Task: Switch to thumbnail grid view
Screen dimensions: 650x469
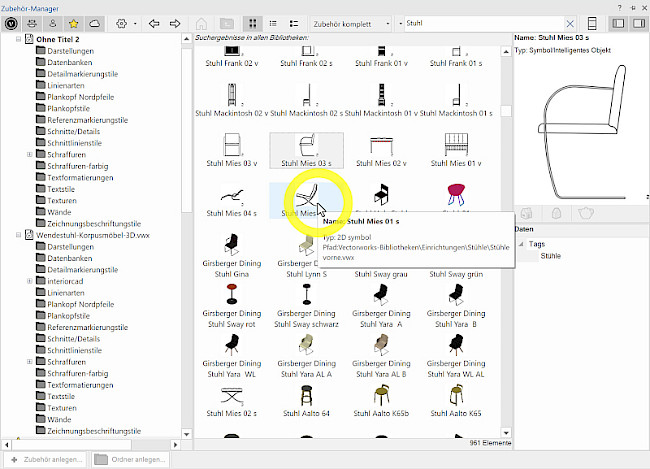Action: coord(250,22)
